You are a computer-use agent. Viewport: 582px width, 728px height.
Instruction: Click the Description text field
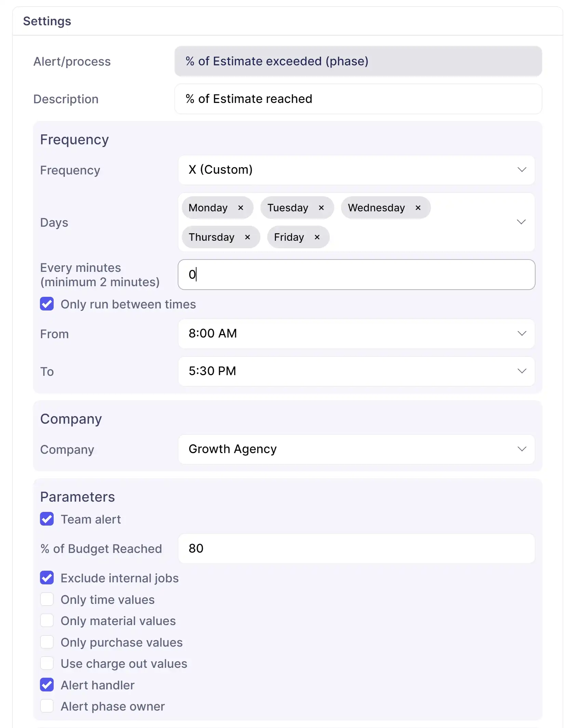pyautogui.click(x=358, y=99)
